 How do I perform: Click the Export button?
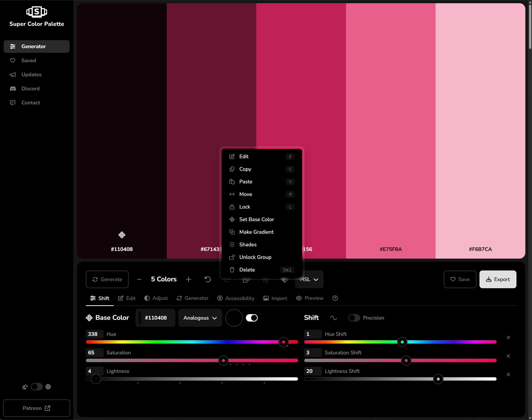pyautogui.click(x=497, y=279)
